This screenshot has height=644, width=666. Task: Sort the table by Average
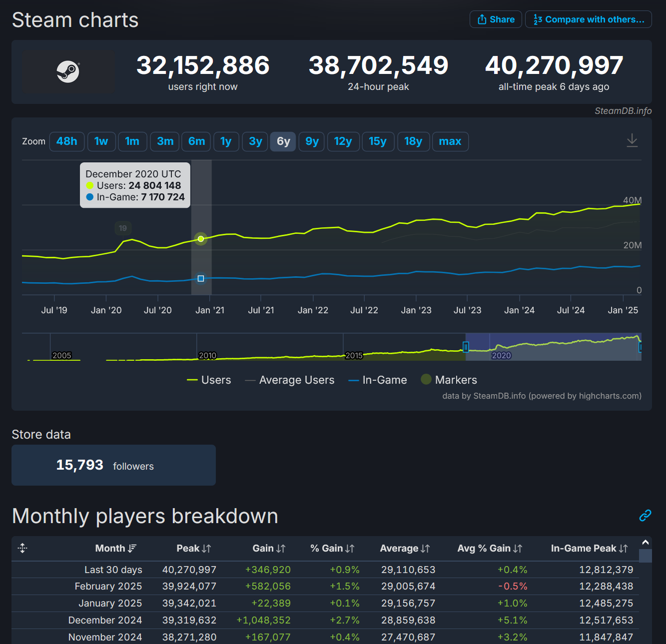click(405, 548)
